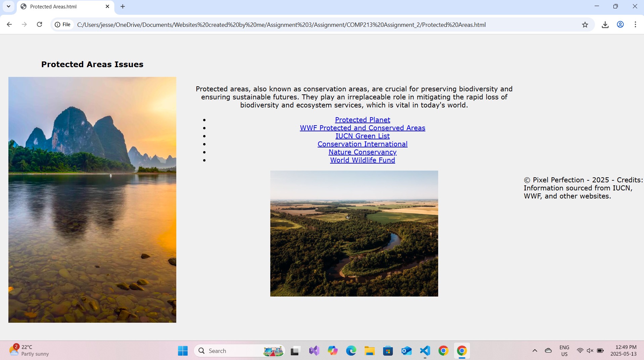This screenshot has height=360, width=644.
Task: Expand the tab search dropdown
Action: [x=8, y=6]
